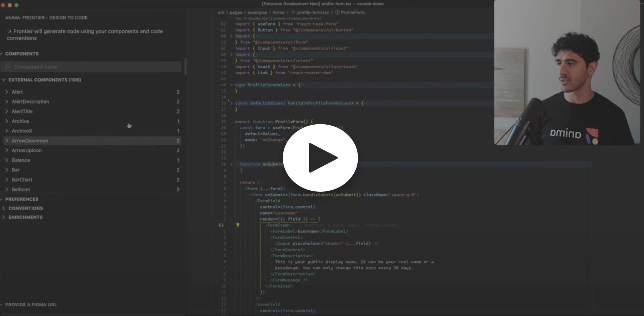Click the sparkle icon beside the Frontier message
This screenshot has width=644, height=316.
point(9,31)
